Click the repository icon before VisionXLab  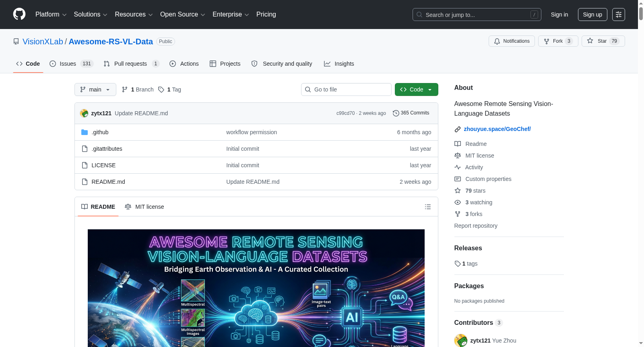[x=16, y=42]
